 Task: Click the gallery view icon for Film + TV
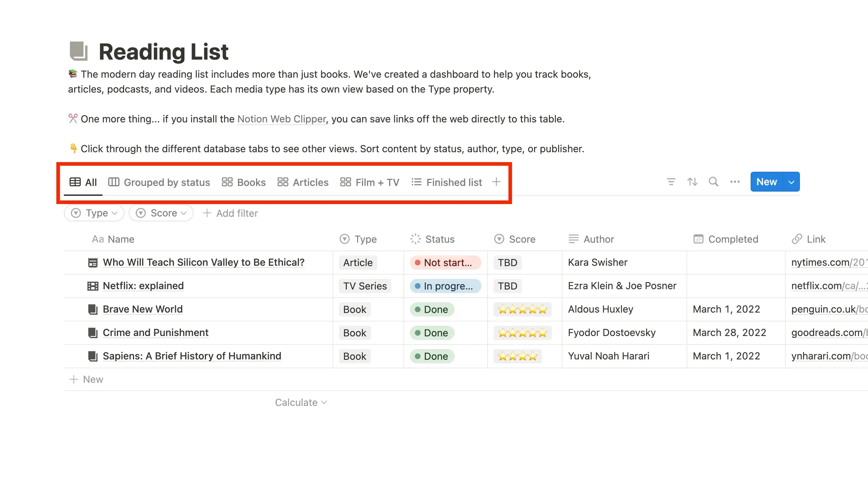point(345,182)
